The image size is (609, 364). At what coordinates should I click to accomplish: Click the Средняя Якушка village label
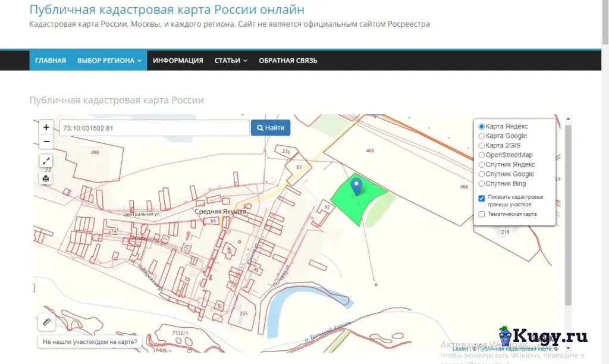[220, 211]
